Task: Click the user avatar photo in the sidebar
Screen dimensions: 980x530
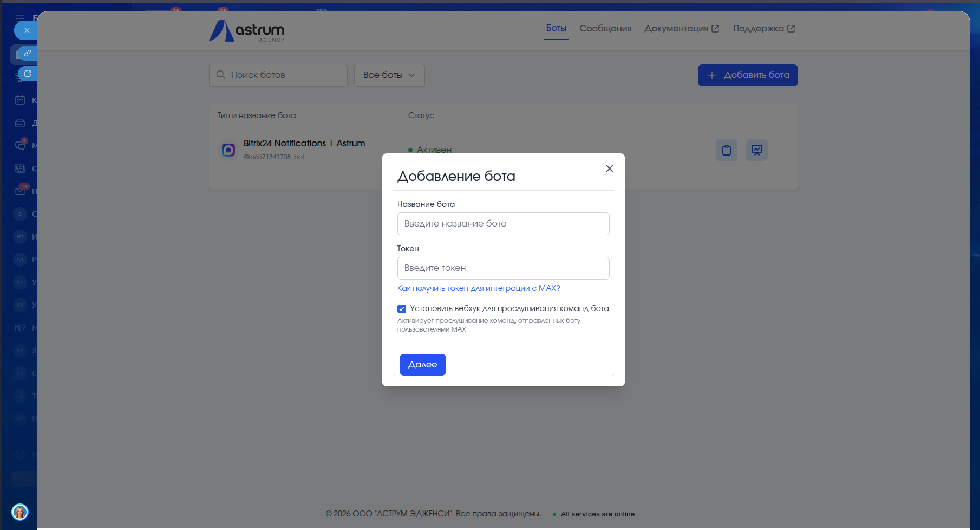Action: tap(20, 512)
